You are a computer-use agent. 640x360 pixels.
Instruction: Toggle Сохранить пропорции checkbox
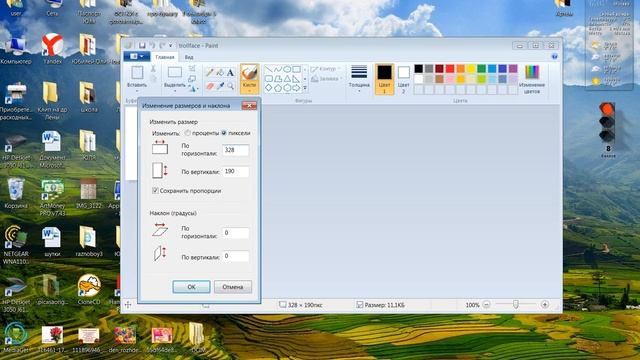click(x=155, y=191)
